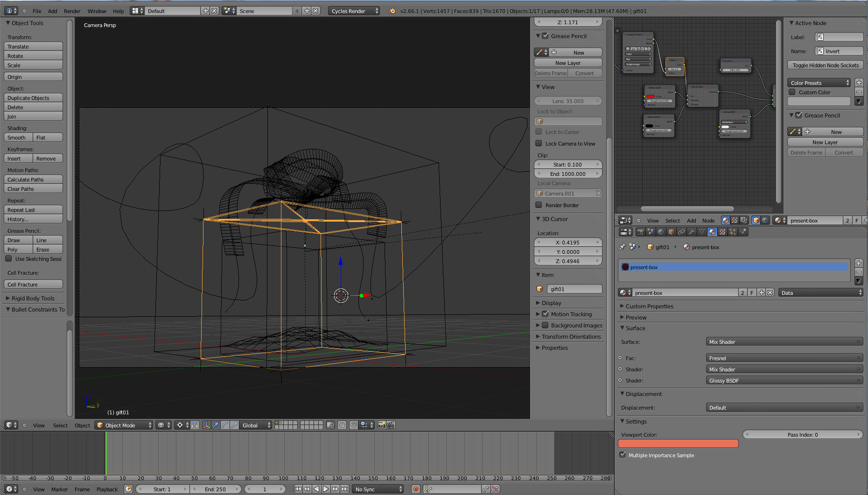Open Node menu in node editor
868x495 pixels.
point(708,220)
